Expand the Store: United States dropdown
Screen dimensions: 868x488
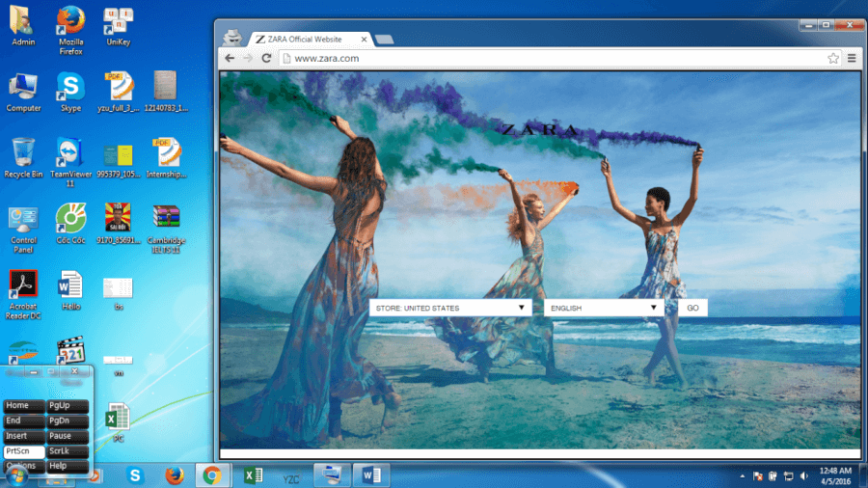point(450,308)
